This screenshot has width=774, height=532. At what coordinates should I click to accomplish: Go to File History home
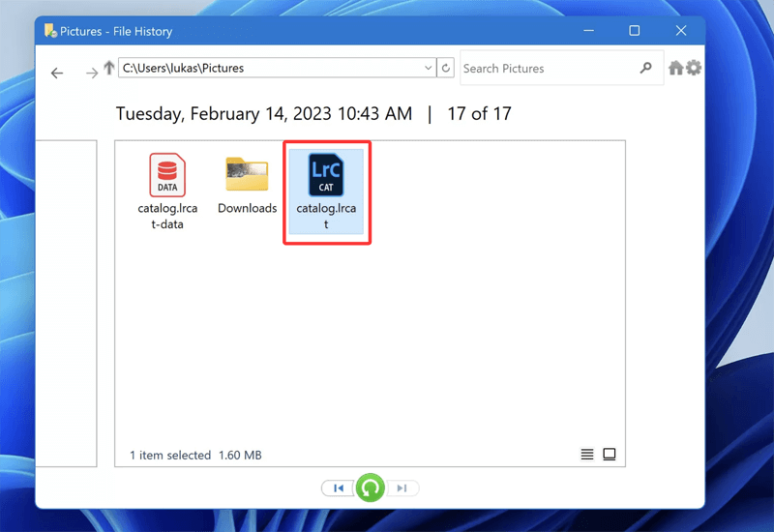[x=675, y=68]
